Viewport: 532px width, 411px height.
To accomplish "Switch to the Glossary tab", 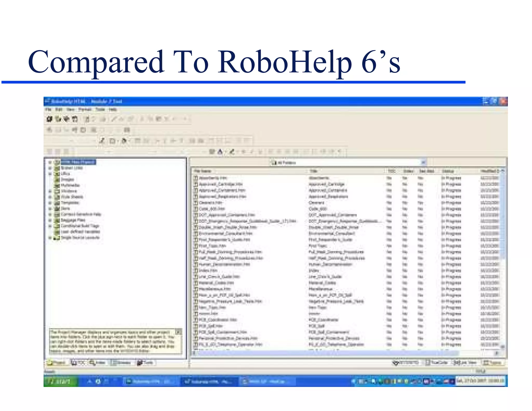I will 121,363.
